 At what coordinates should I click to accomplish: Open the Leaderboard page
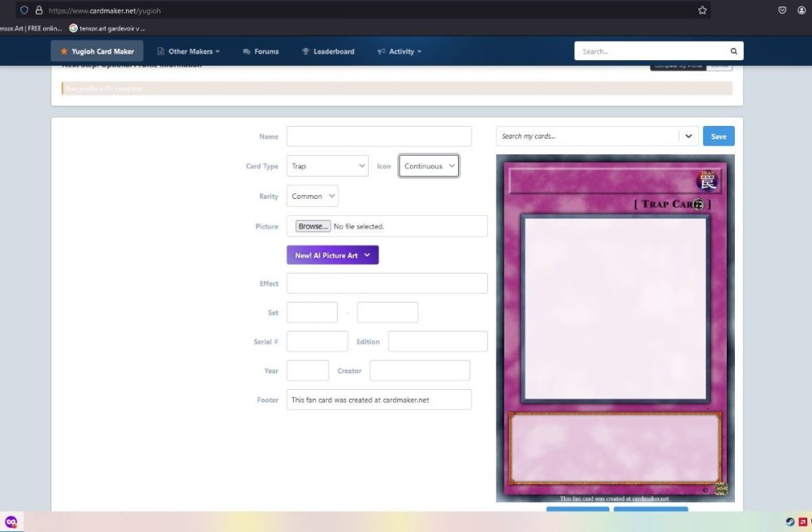point(328,51)
